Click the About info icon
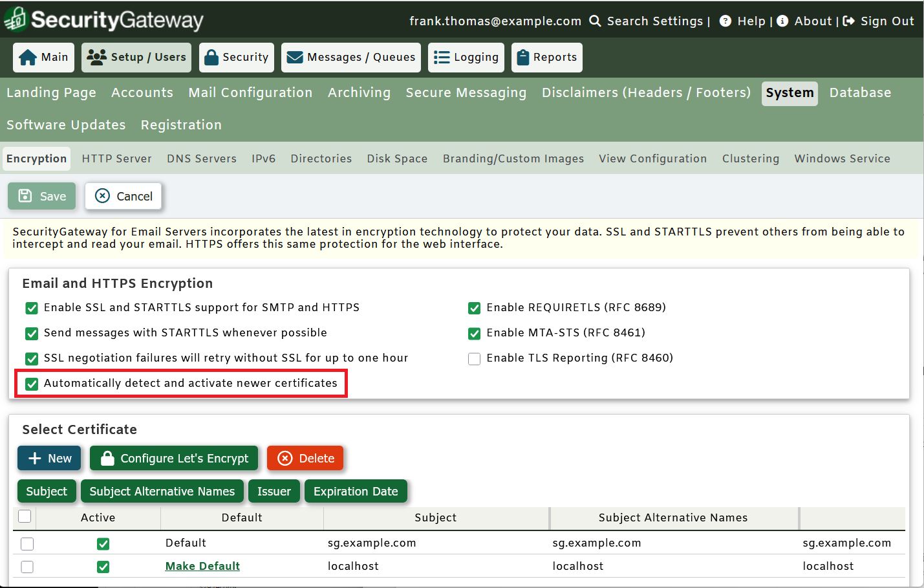 pos(782,21)
